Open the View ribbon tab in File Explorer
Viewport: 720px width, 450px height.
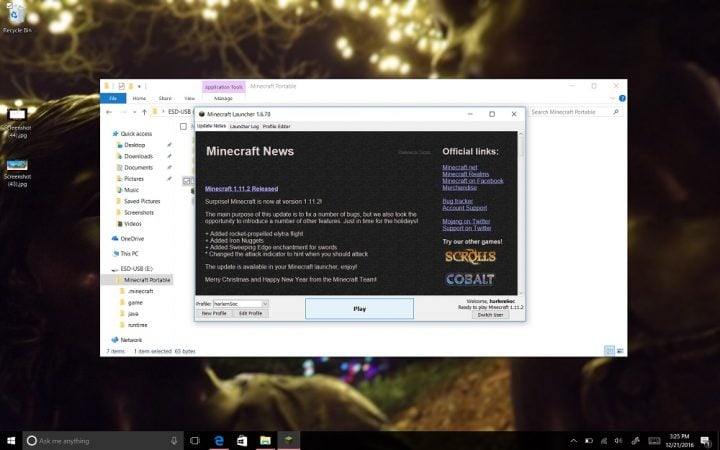[x=189, y=98]
